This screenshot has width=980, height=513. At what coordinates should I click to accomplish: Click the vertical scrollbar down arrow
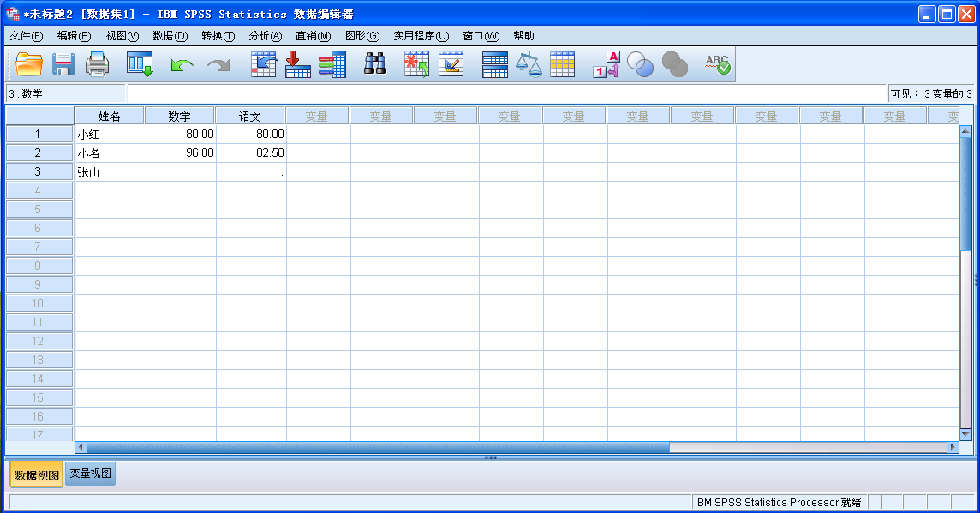(x=965, y=434)
